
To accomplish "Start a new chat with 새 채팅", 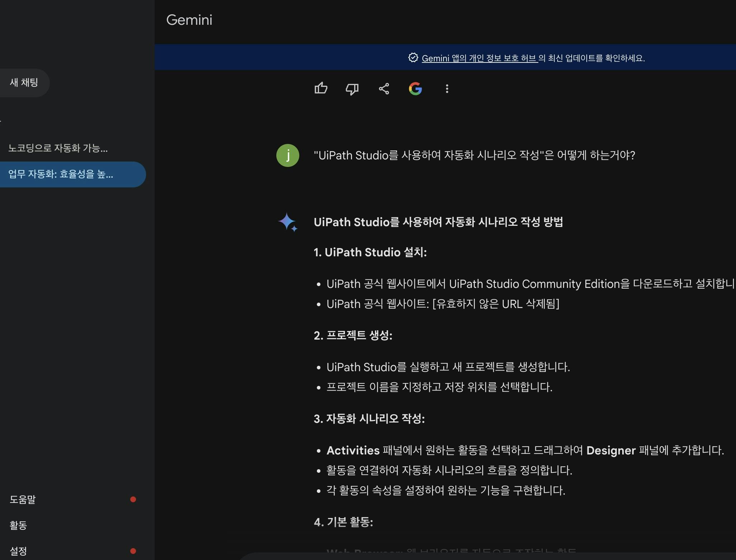I will coord(24,83).
